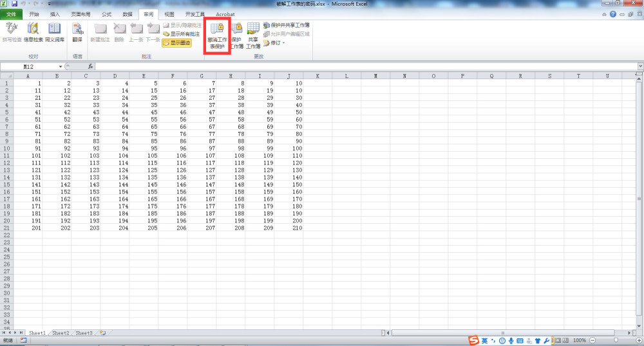The image size is (644, 346).
Task: Toggle Show All Comments (显示所有批注)
Action: coord(181,33)
